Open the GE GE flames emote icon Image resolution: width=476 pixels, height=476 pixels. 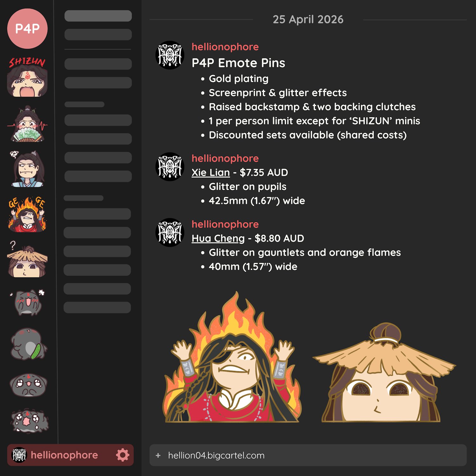pyautogui.click(x=27, y=214)
